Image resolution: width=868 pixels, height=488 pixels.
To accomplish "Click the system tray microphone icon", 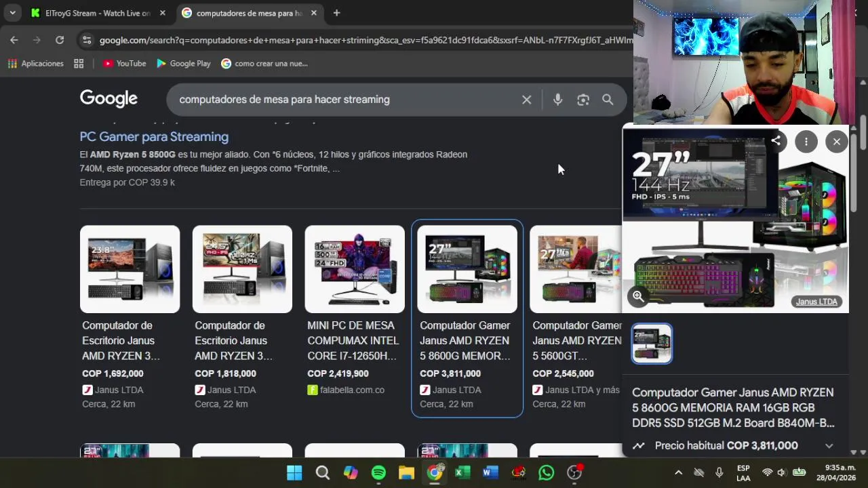I will click(x=719, y=472).
